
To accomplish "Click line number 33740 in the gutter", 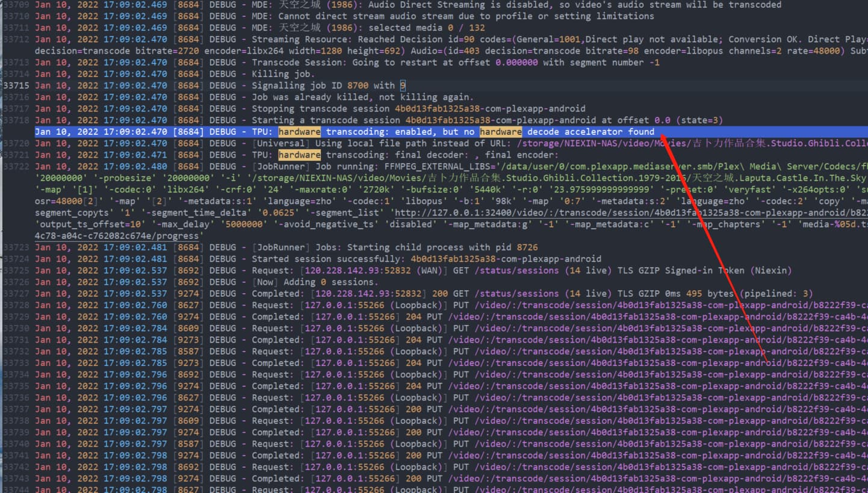I will tap(16, 444).
